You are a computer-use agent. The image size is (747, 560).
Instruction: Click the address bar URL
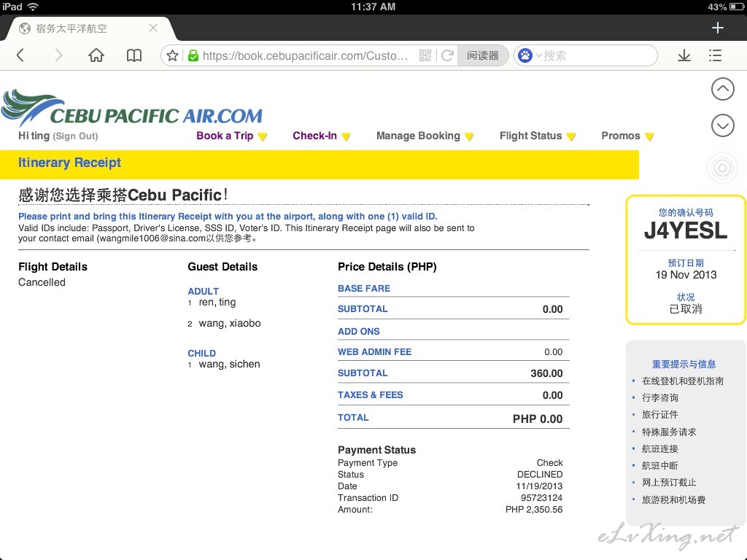pyautogui.click(x=305, y=55)
